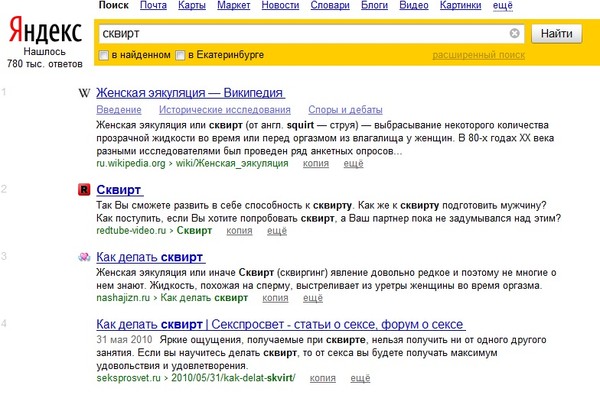Open the second result titled 'Сквирт'

[120, 189]
